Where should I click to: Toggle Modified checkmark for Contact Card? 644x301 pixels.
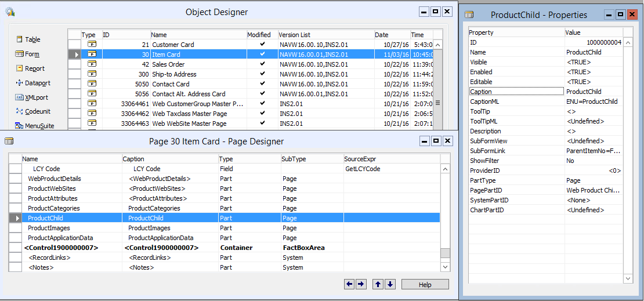pos(262,84)
